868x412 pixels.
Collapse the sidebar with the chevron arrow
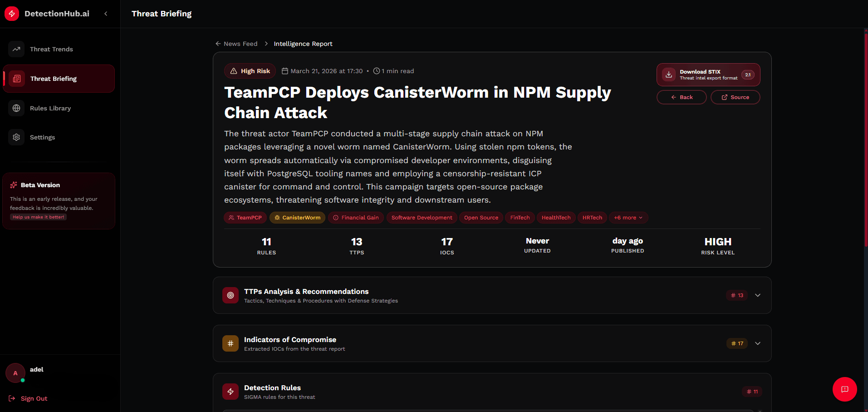[x=106, y=14]
